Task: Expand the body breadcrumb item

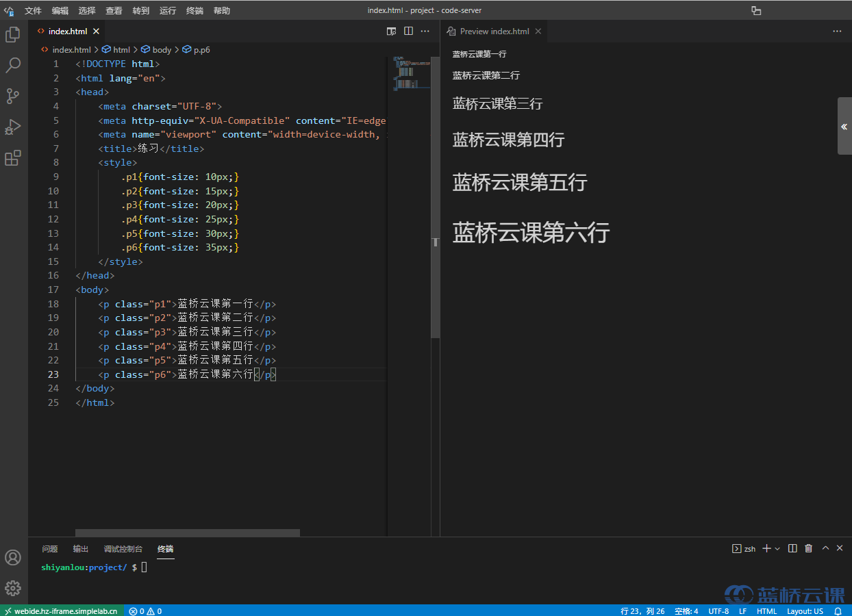Action: [162, 50]
